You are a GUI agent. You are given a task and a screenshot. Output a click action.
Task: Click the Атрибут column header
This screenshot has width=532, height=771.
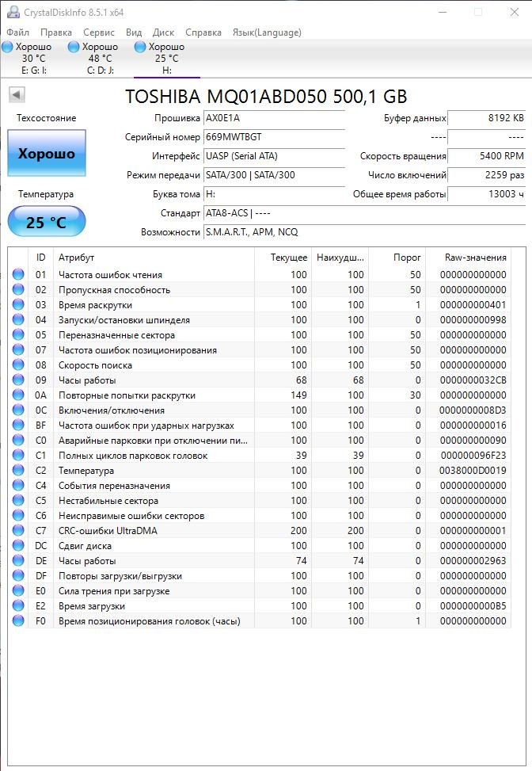[154, 258]
